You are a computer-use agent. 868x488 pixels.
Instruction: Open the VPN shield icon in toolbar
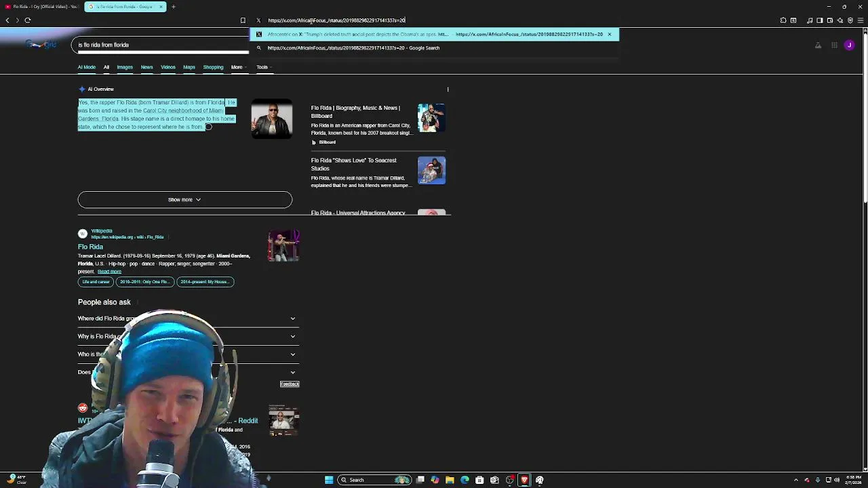tap(850, 20)
